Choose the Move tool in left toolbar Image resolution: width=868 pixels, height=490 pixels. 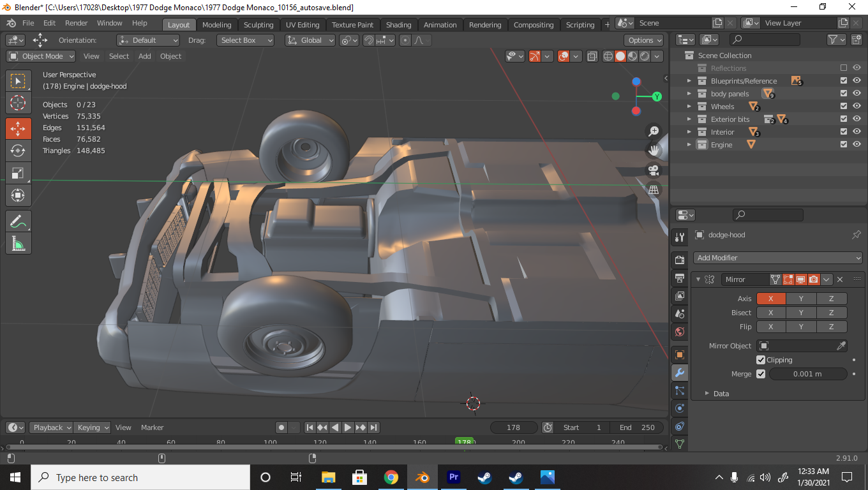(x=18, y=128)
